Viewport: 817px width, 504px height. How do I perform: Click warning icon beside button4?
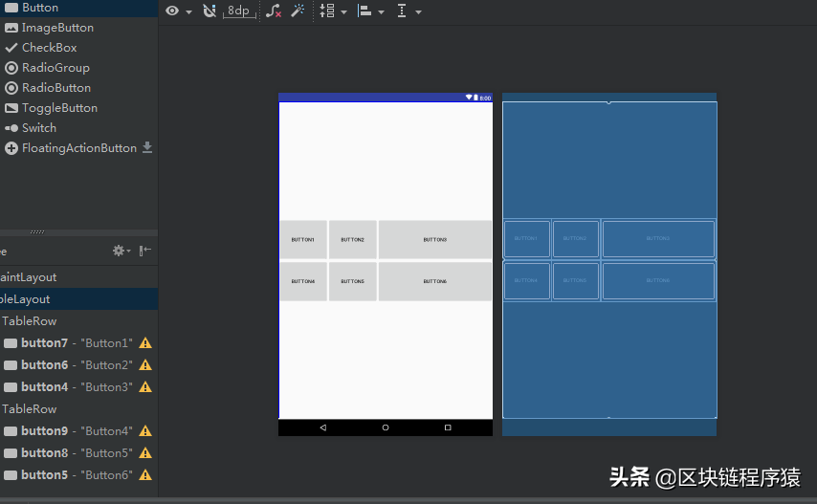(x=145, y=387)
